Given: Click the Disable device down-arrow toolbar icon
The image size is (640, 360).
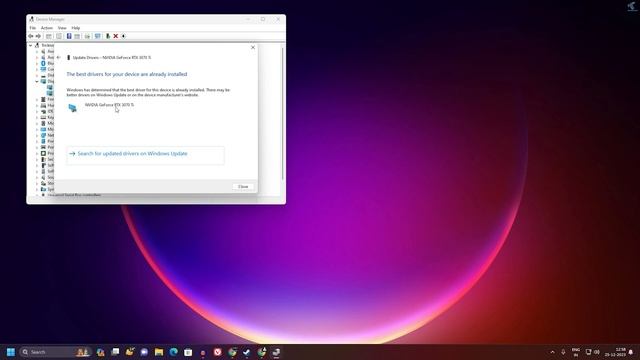Looking at the screenshot, I should [123, 36].
